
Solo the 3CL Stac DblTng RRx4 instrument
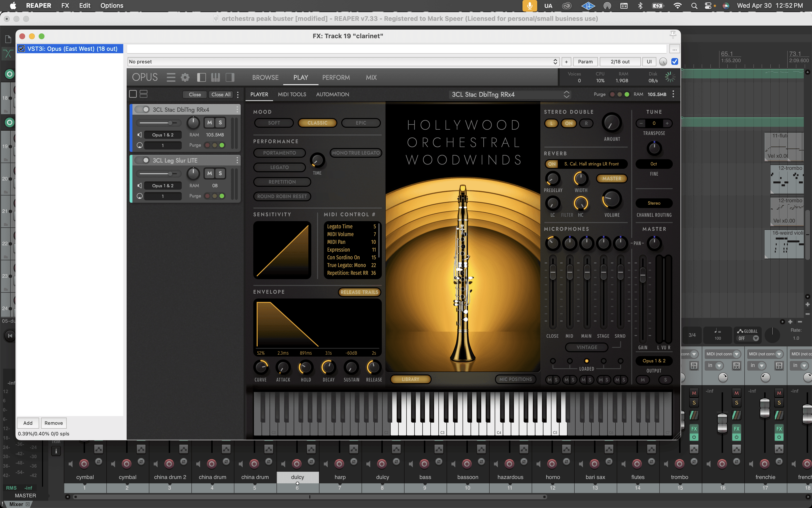pos(220,123)
